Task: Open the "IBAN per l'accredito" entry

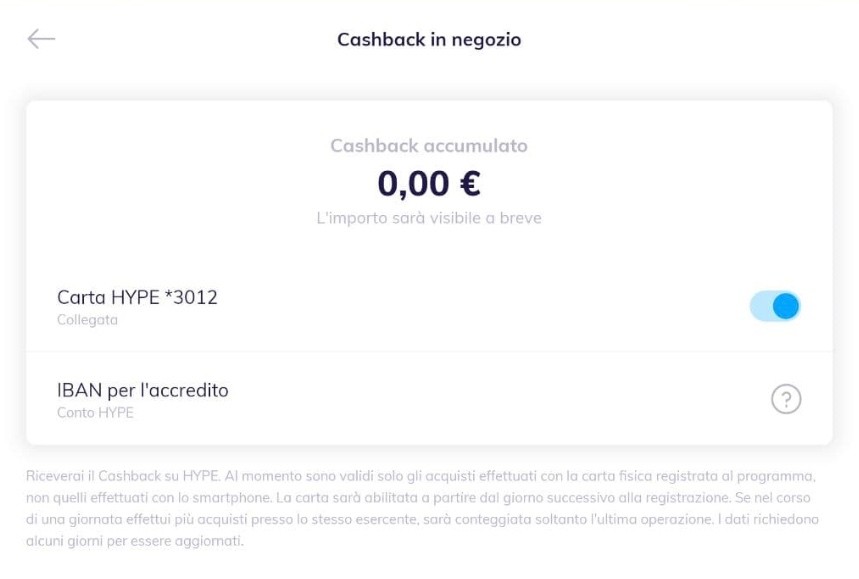Action: [143, 390]
